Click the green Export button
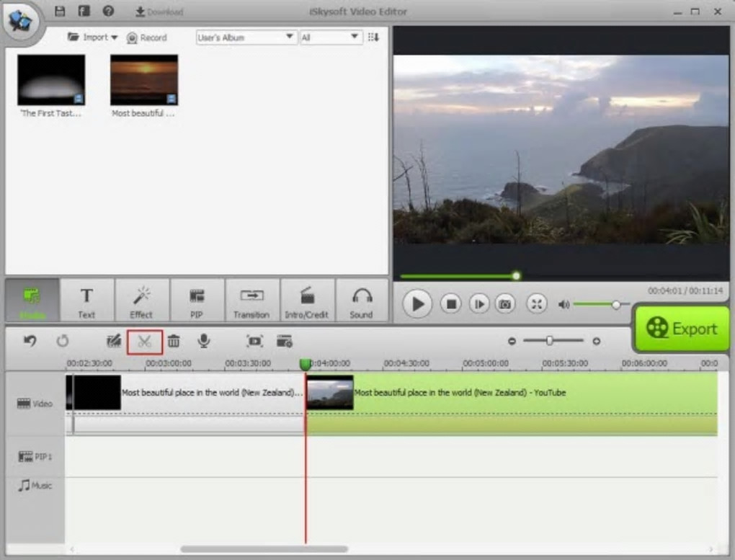The image size is (735, 560). [682, 329]
